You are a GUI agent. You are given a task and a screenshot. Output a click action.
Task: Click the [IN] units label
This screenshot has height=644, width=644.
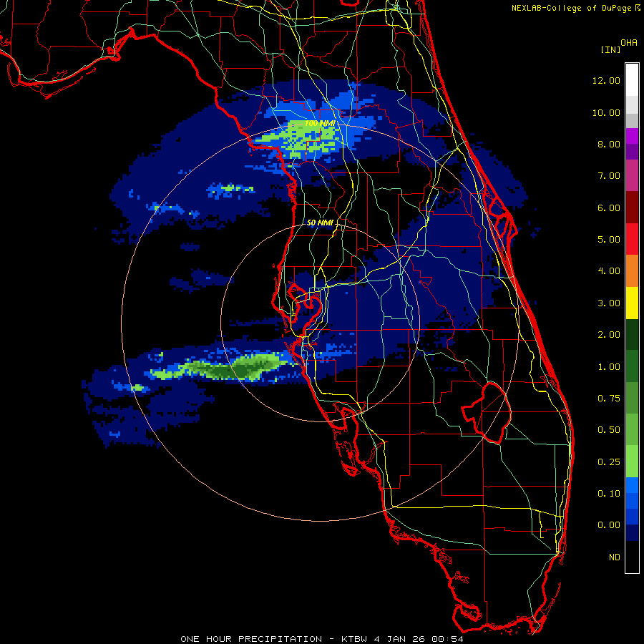tap(610, 49)
